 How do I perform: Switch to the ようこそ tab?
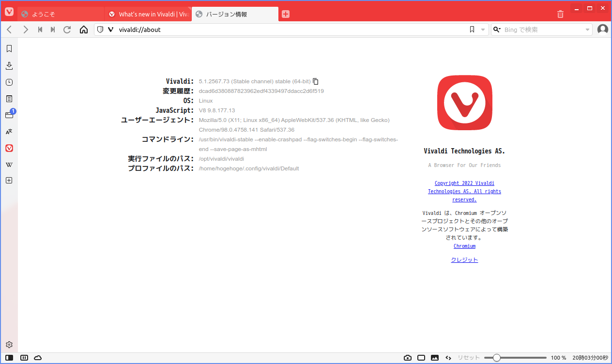click(x=61, y=14)
